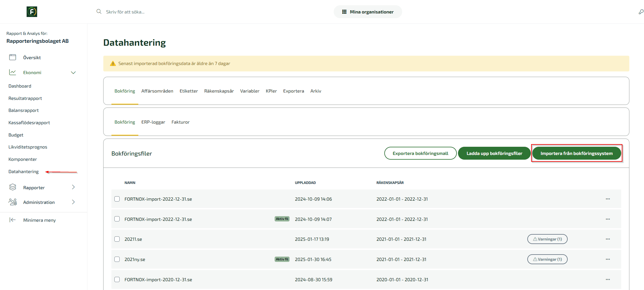Open more options for first FORTNOX-import-2022-12-31.se row
The width and height of the screenshot is (644, 290).
coord(608,199)
